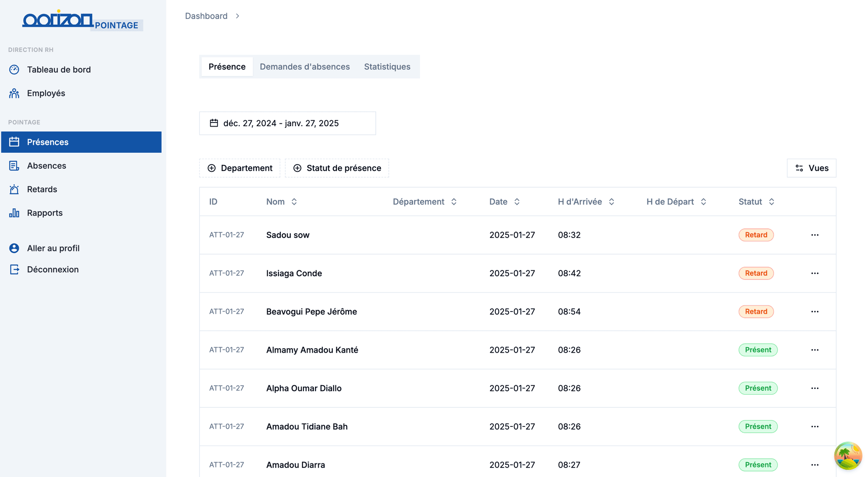Open Rapports via the bar chart icon
This screenshot has width=868, height=477.
pos(14,213)
